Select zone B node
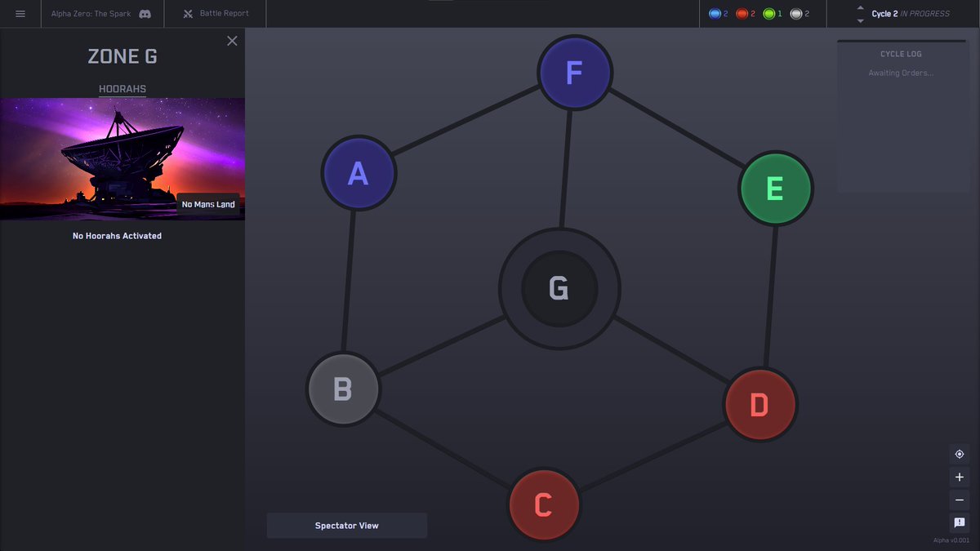The image size is (980, 551). 342,389
